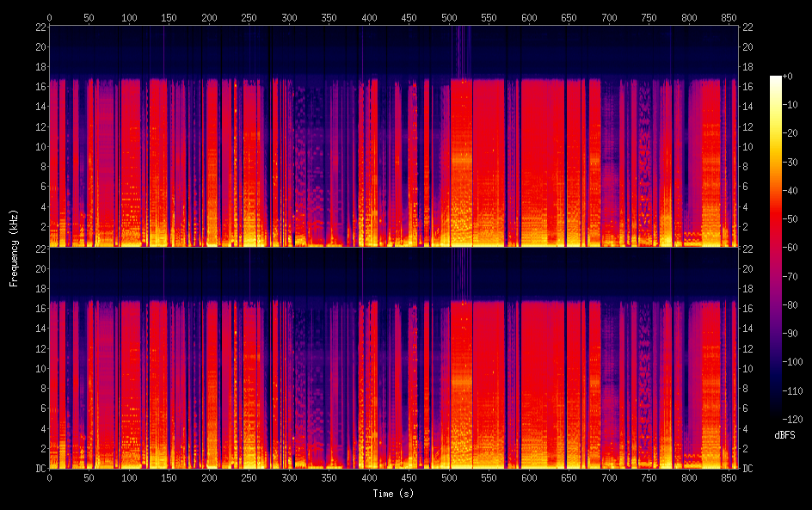Click the 700 tick on top time axis
This screenshot has width=812, height=510.
(x=609, y=17)
